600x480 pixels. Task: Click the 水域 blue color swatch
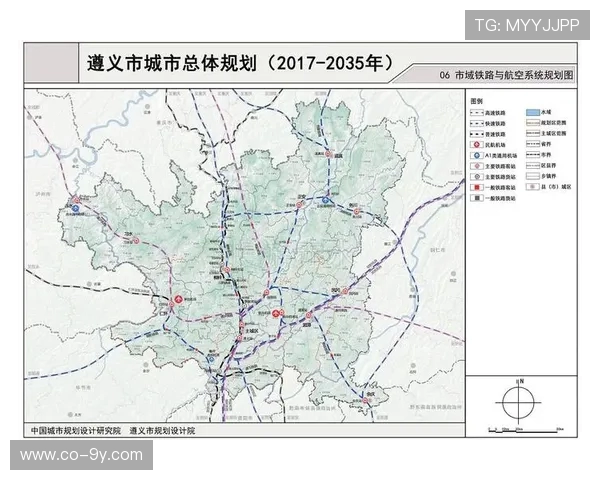click(x=533, y=112)
